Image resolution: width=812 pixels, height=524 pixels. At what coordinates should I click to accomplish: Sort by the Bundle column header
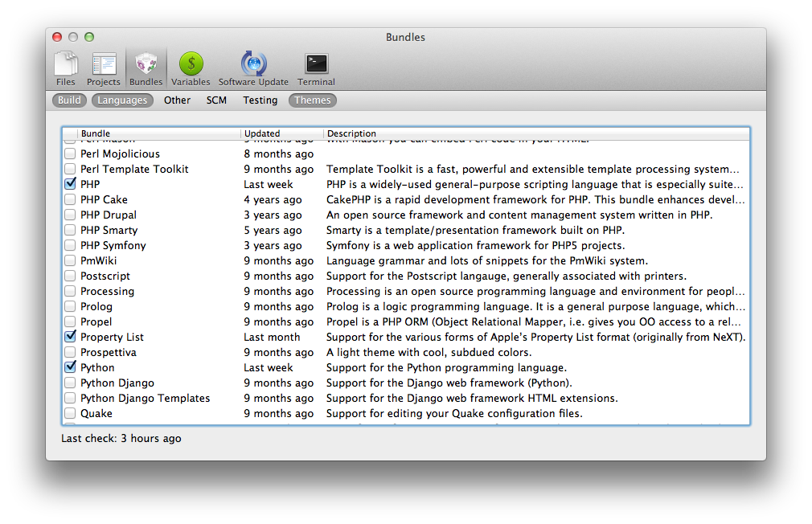click(x=159, y=133)
